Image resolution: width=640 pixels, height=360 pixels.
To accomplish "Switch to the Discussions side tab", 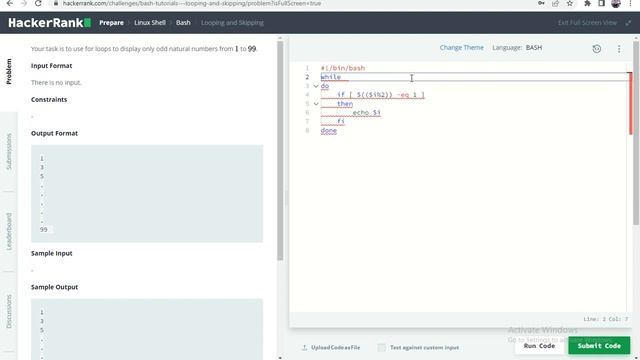I will tap(9, 311).
